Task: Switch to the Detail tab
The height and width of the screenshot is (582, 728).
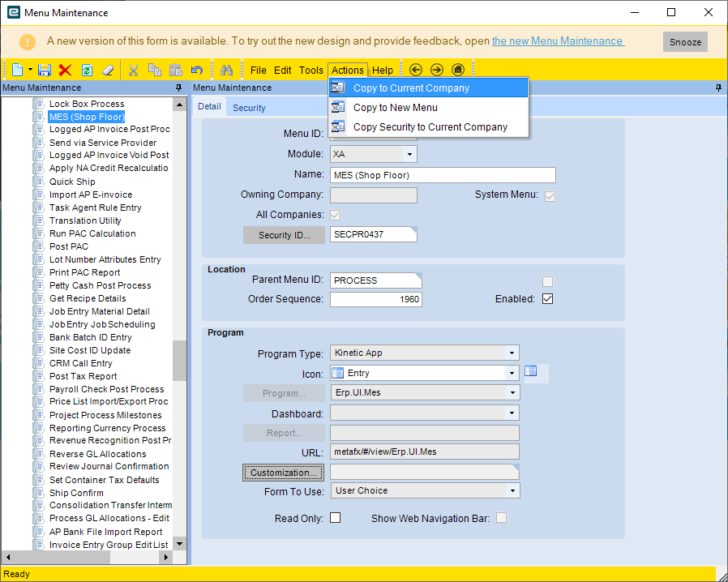Action: 209,106
